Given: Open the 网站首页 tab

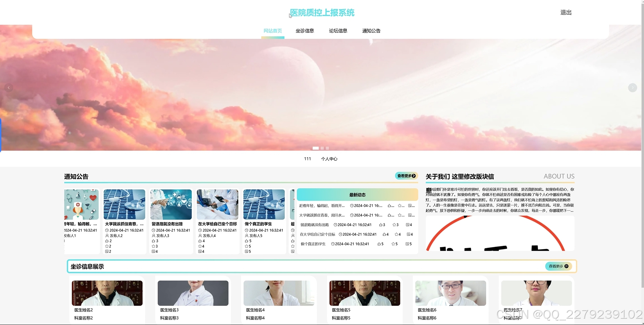Looking at the screenshot, I should pos(273,31).
